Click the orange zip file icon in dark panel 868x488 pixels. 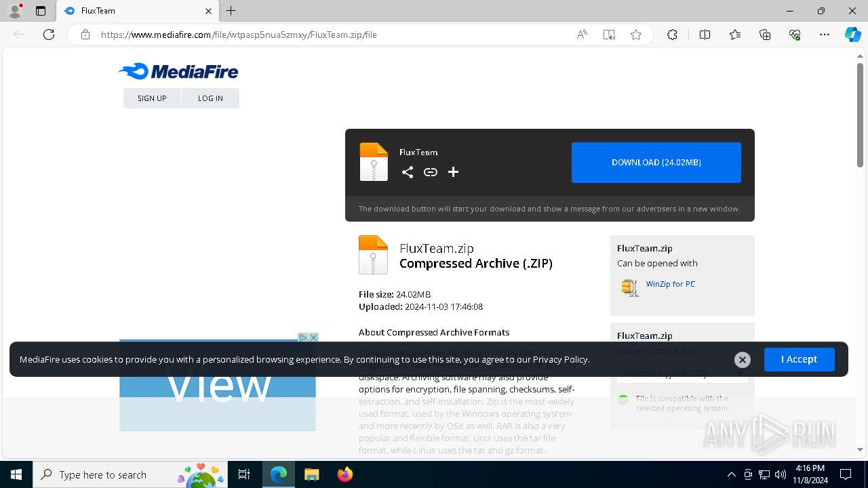click(x=374, y=162)
